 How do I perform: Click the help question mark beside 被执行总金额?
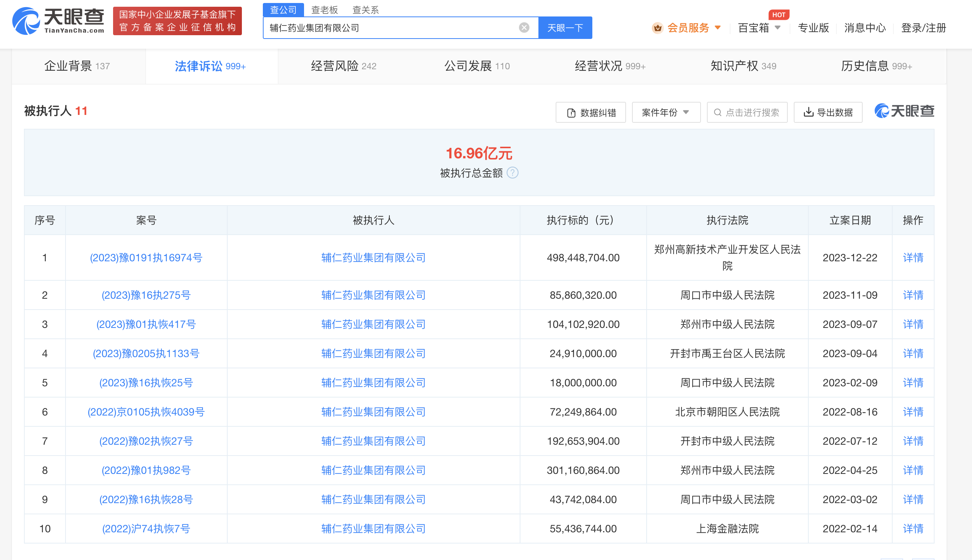(x=512, y=173)
